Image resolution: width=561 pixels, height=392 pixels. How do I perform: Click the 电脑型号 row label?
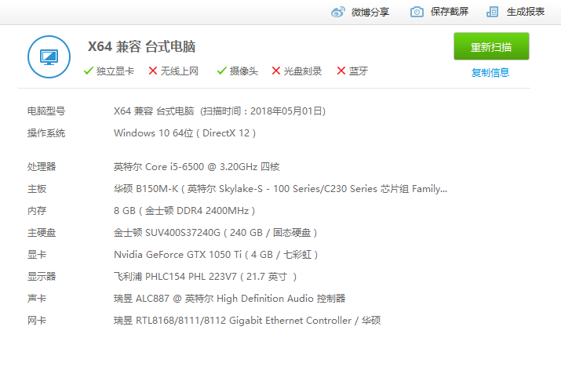tap(46, 111)
